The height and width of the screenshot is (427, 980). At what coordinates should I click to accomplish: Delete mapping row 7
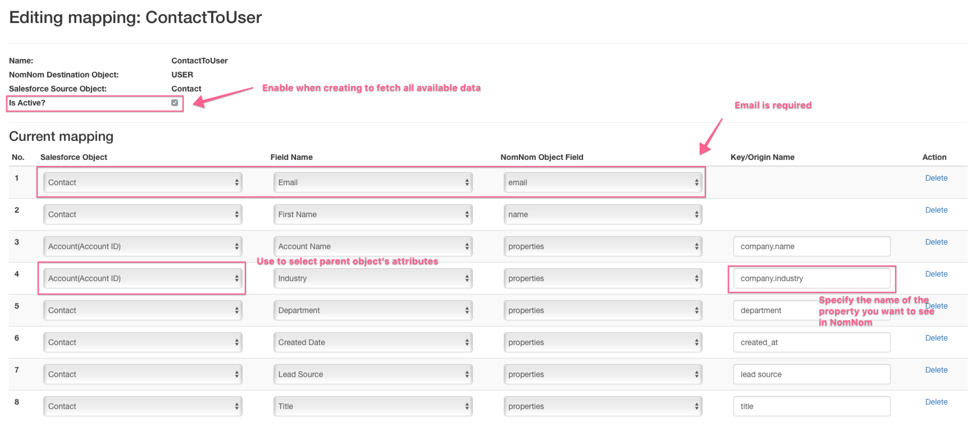(x=936, y=370)
